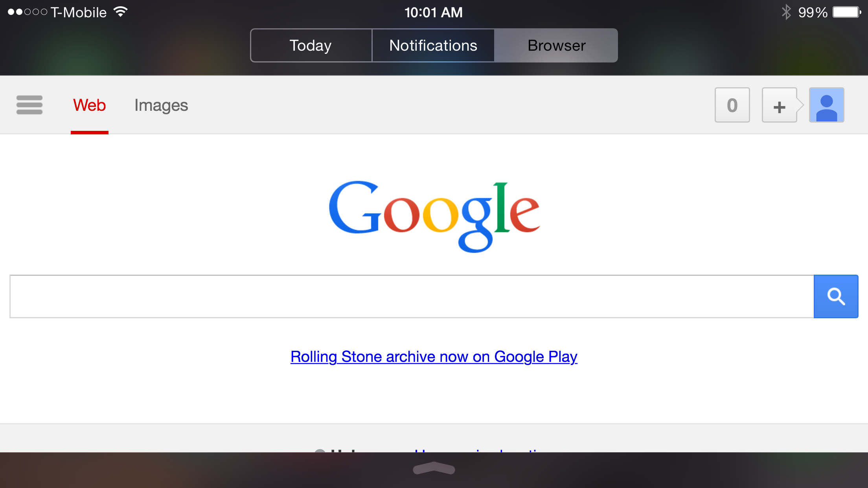The height and width of the screenshot is (488, 868).
Task: Switch to the Notifications tab
Action: (x=433, y=45)
